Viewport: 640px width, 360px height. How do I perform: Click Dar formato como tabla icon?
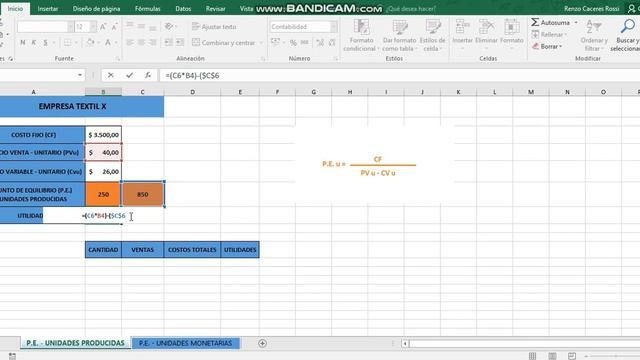tap(400, 27)
